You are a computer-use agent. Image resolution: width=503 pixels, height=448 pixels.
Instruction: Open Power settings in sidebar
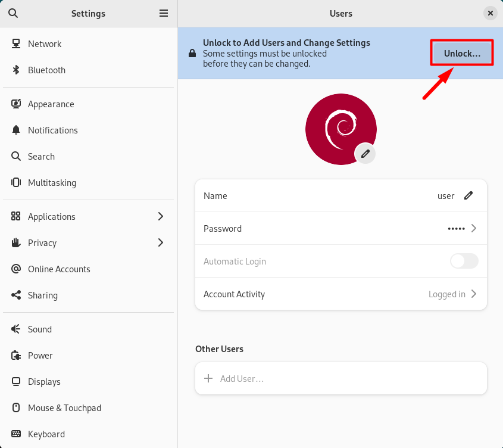coord(89,356)
